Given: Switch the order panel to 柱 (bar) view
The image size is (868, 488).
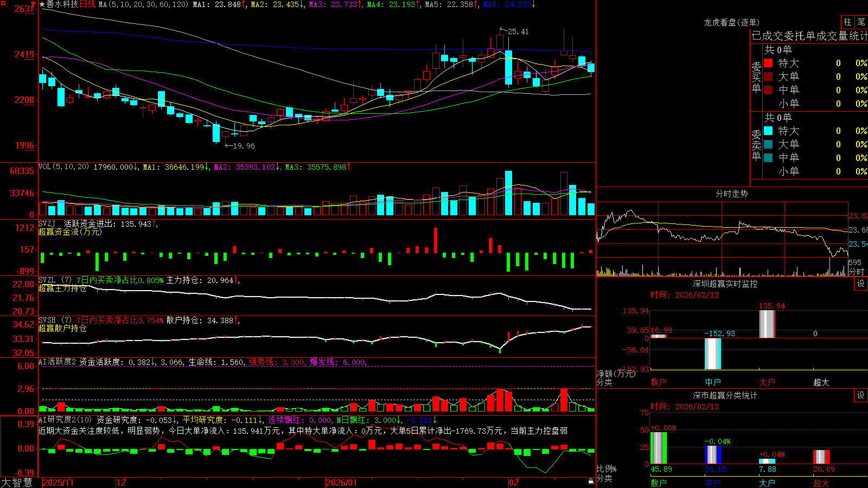Looking at the screenshot, I should point(847,22).
